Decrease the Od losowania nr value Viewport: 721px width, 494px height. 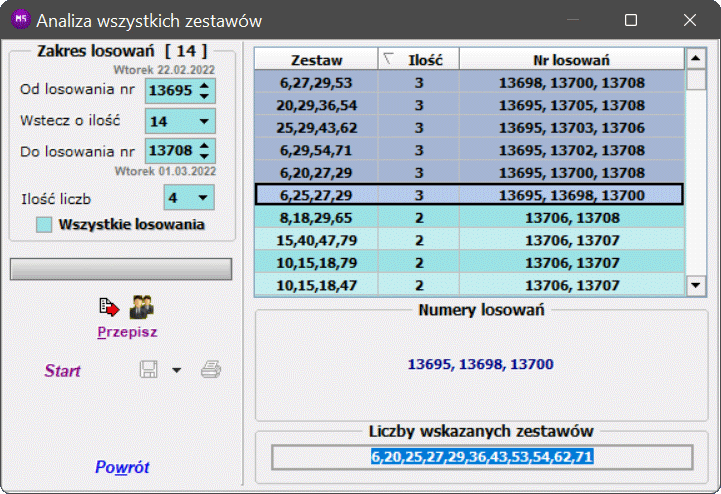tap(205, 96)
